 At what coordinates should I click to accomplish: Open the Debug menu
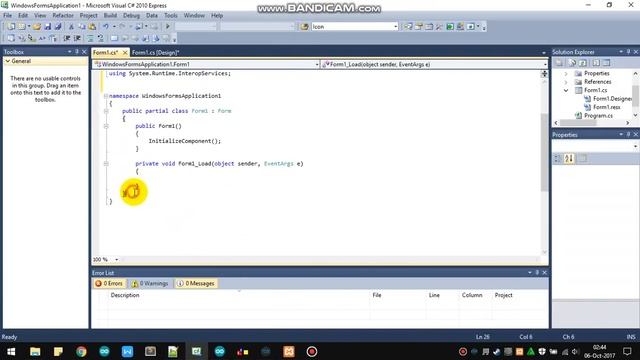click(131, 16)
